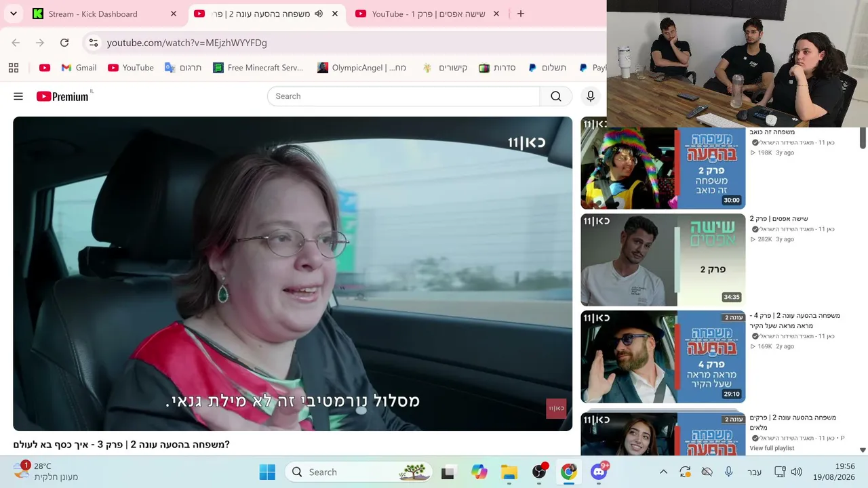Open the סדרות bookmark
This screenshot has width=868, height=488.
click(x=497, y=68)
